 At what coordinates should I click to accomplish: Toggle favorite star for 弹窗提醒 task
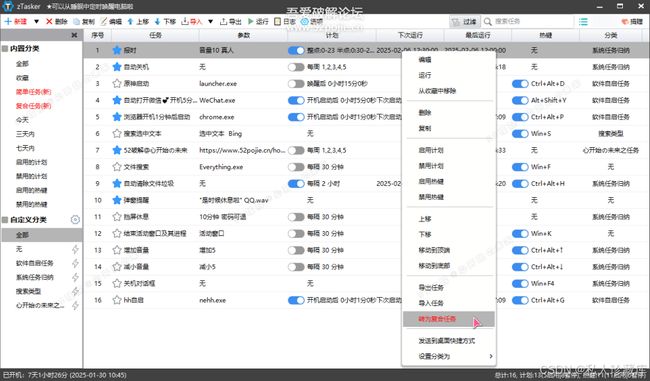pyautogui.click(x=117, y=200)
